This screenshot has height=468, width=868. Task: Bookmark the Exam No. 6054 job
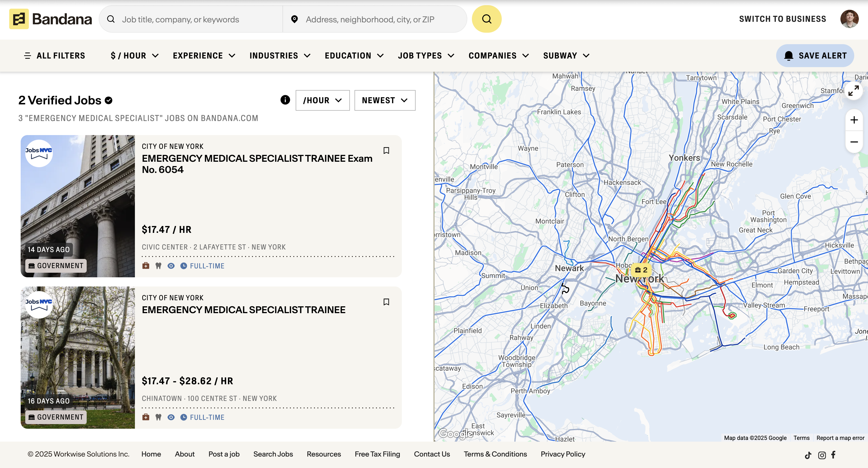coord(386,151)
